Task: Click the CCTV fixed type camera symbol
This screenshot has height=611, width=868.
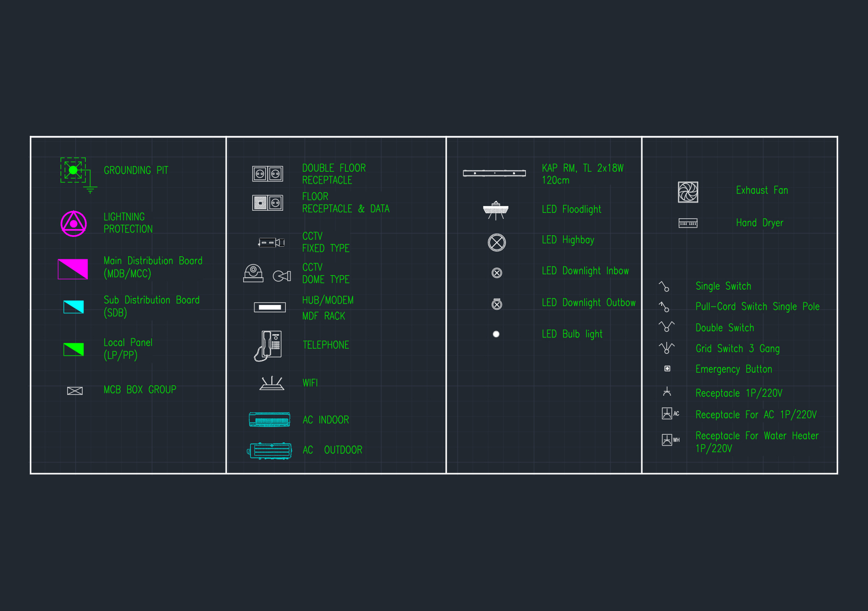Action: click(x=271, y=242)
